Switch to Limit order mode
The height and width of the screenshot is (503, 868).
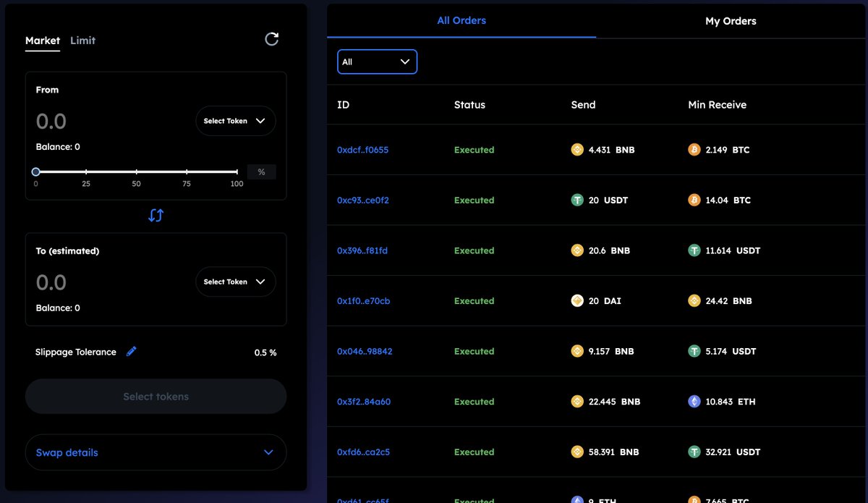pos(82,41)
